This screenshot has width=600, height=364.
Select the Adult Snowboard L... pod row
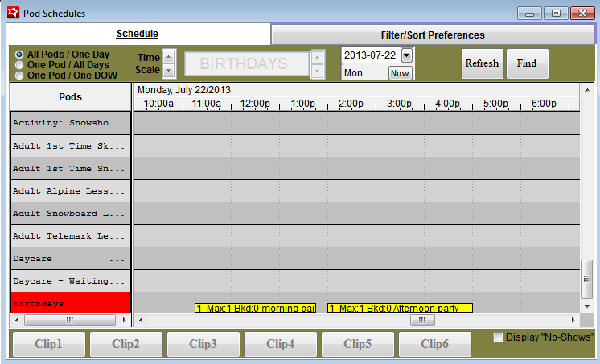pos(71,214)
